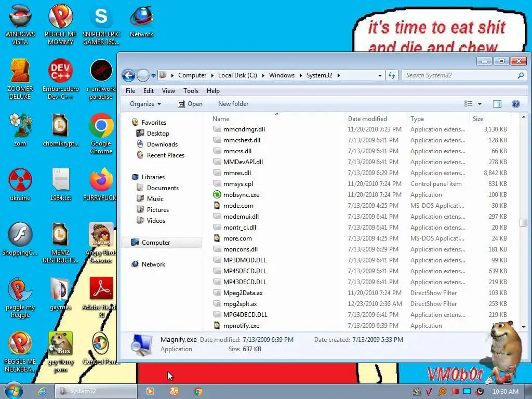The height and width of the screenshot is (399, 532).
Task: Click the New folder button
Action: coord(233,104)
